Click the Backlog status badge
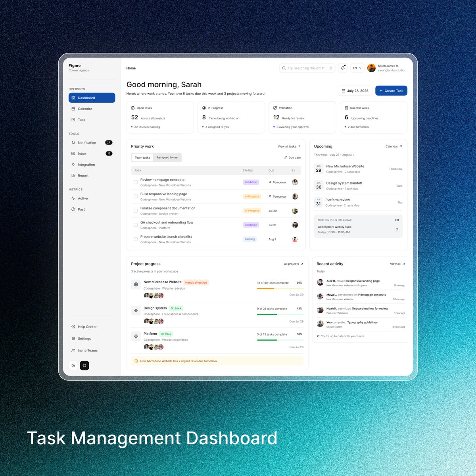The height and width of the screenshot is (476, 476). (x=250, y=239)
